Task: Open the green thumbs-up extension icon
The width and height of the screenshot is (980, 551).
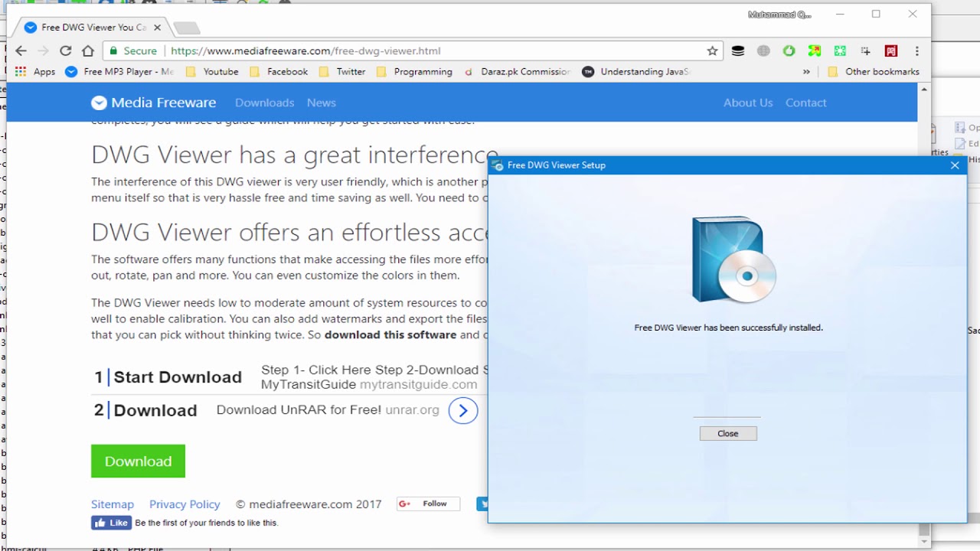Action: click(x=789, y=51)
